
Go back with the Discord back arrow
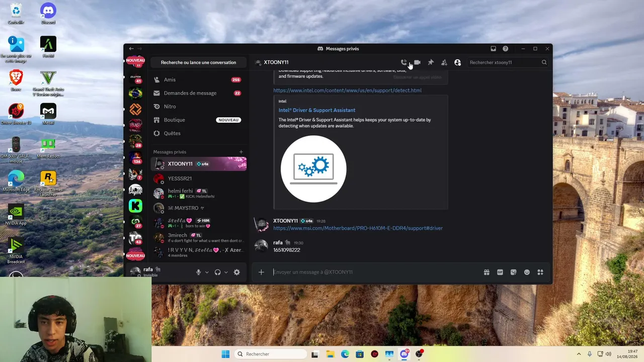[x=131, y=49]
